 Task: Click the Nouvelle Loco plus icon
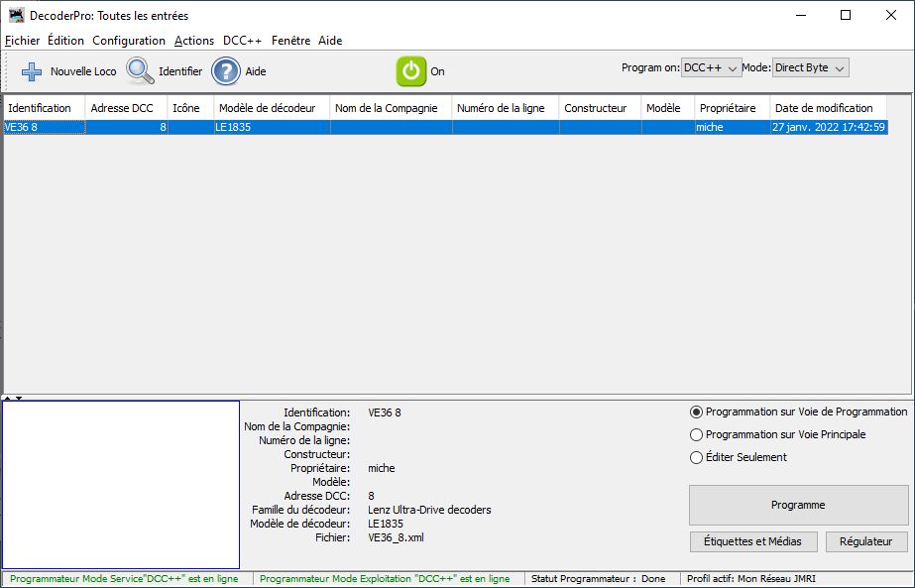tap(32, 71)
